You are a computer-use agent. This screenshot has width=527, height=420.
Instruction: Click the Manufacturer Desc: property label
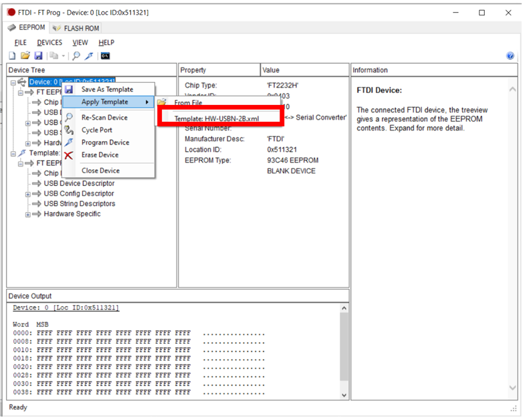tap(215, 138)
